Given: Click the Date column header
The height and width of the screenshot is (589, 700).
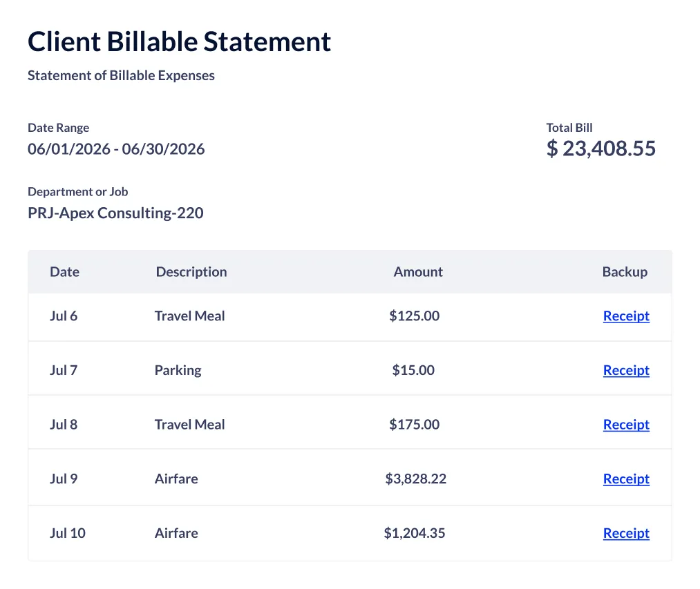Looking at the screenshot, I should (x=65, y=272).
